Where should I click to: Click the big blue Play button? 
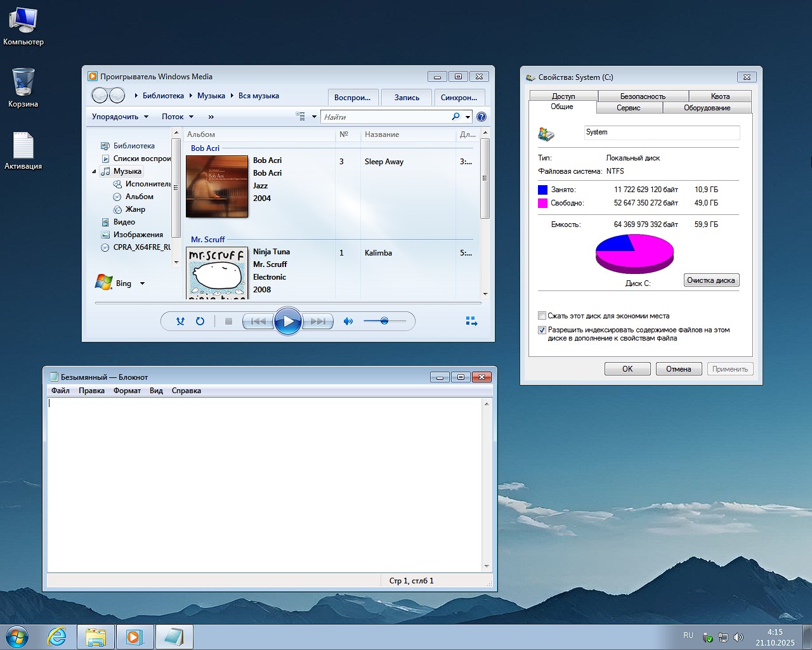click(288, 322)
